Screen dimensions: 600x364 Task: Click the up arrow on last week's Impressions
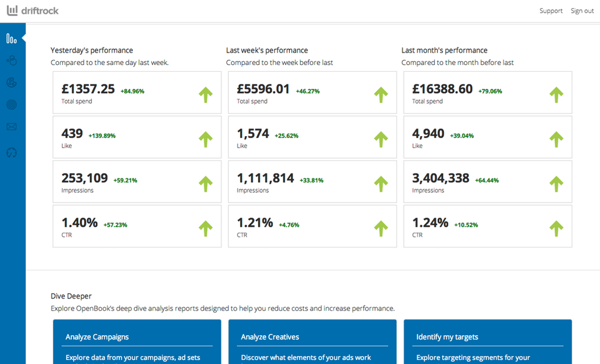click(381, 184)
